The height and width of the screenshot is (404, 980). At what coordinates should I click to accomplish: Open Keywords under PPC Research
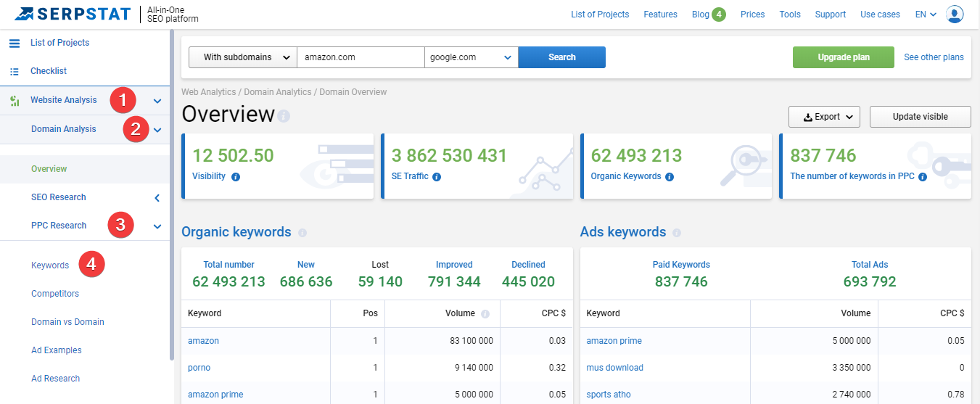tap(50, 265)
